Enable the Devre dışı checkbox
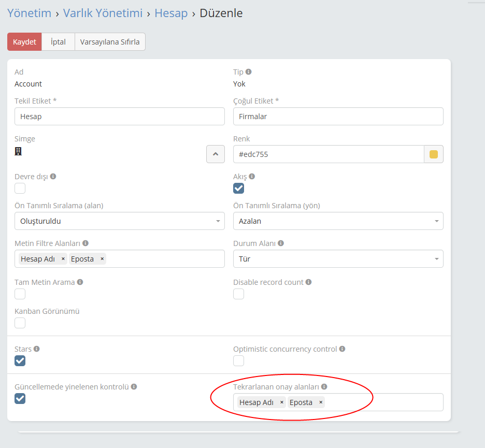Viewport: 485px width, 448px height. 20,189
